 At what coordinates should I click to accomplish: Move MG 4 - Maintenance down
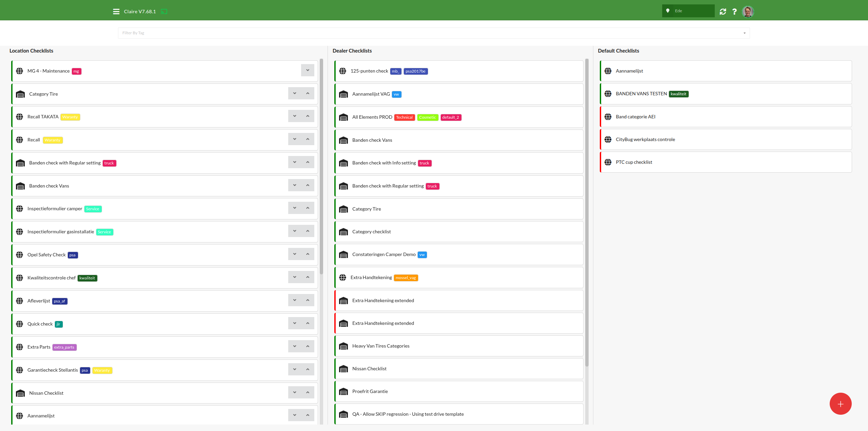click(x=308, y=70)
